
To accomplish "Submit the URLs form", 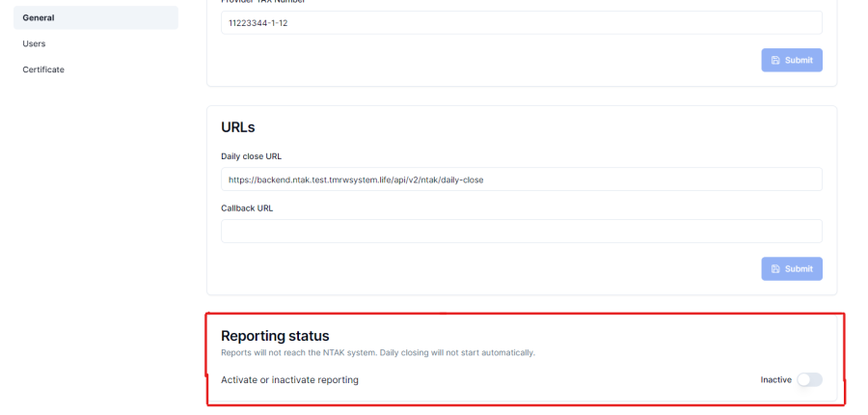I will pyautogui.click(x=792, y=268).
